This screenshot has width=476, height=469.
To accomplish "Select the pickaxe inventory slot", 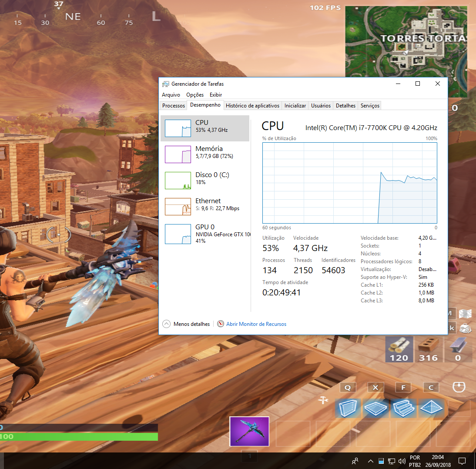I will click(249, 431).
